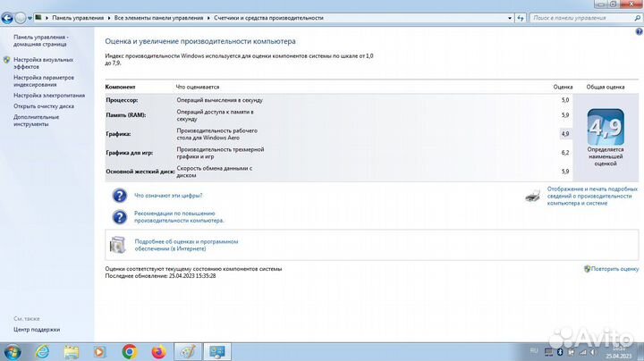Viewport: 644px width, 361px height.
Task: Open 'Центр поддержки' link
Action: tap(37, 330)
